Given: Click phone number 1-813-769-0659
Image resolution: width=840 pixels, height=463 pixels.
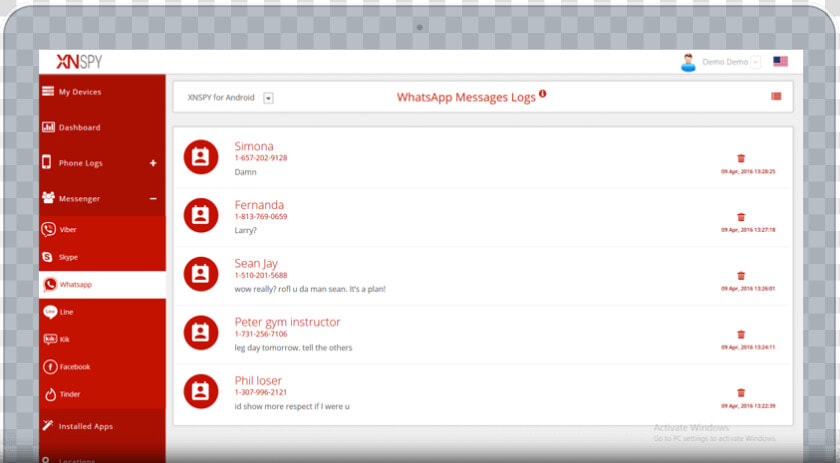Looking at the screenshot, I should click(261, 216).
